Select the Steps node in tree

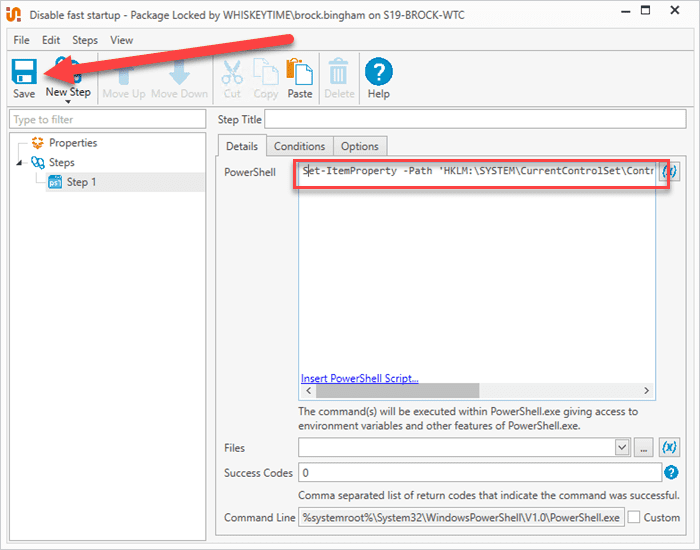pos(62,162)
